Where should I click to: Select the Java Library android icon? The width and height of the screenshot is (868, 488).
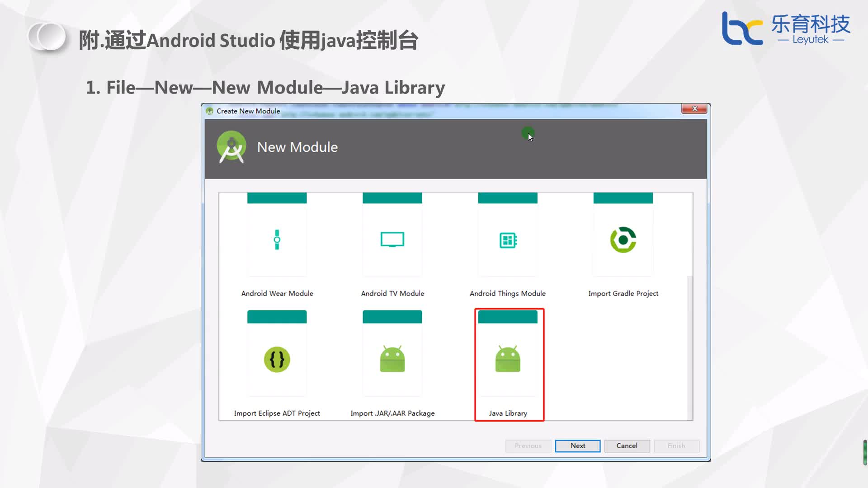click(x=508, y=359)
